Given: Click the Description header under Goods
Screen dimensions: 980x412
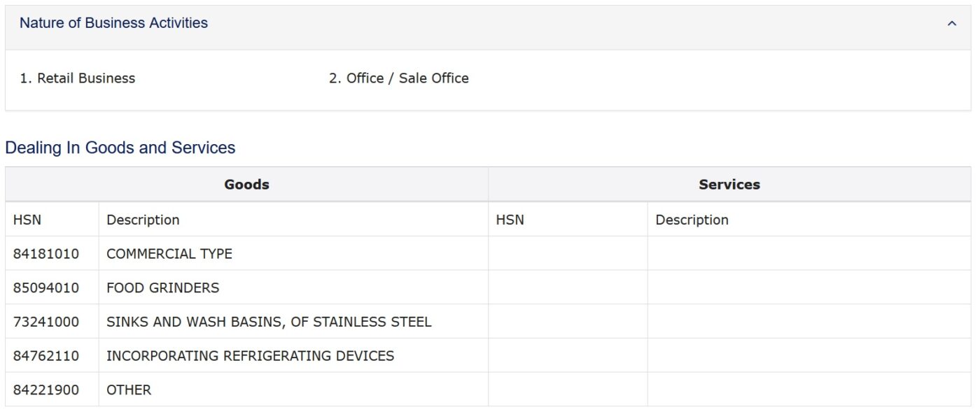Looking at the screenshot, I should 143,220.
